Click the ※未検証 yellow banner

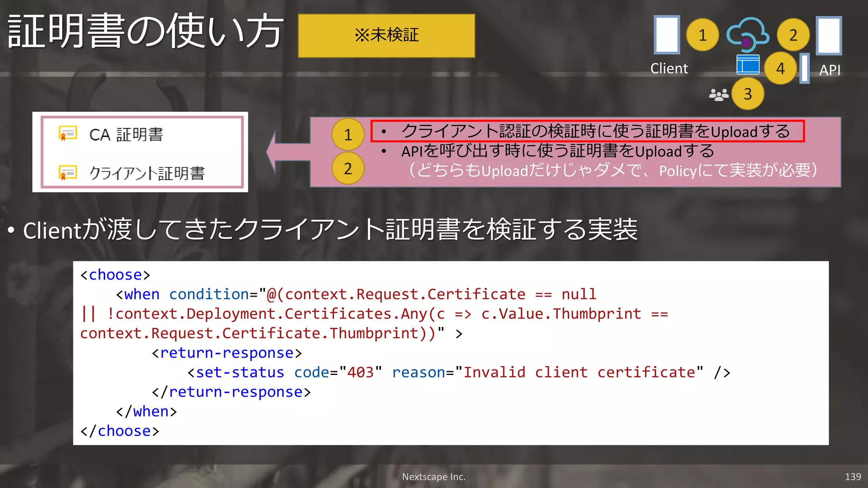pyautogui.click(x=387, y=36)
